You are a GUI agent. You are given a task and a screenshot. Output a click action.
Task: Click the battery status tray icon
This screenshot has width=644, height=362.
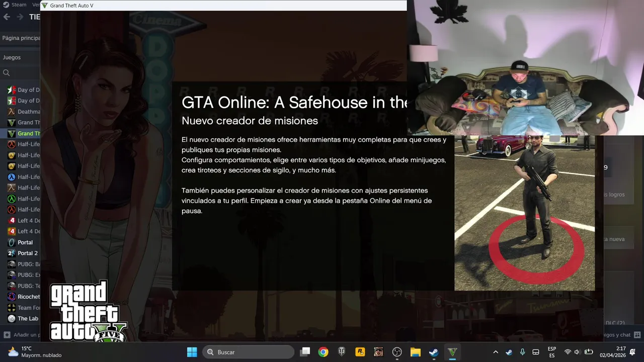pyautogui.click(x=588, y=352)
